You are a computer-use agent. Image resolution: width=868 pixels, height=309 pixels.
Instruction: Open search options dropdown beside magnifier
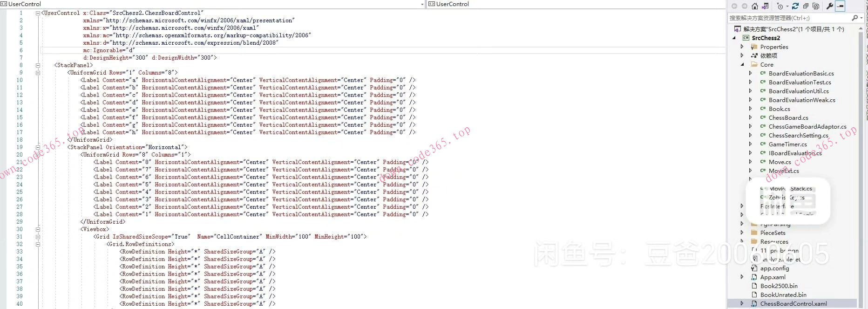click(x=861, y=18)
